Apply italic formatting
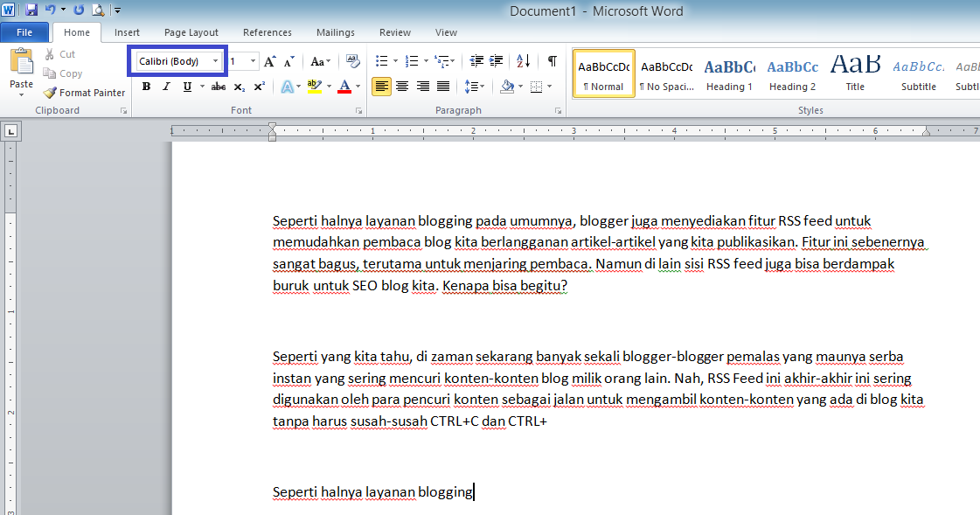This screenshot has width=980, height=515. click(x=165, y=86)
